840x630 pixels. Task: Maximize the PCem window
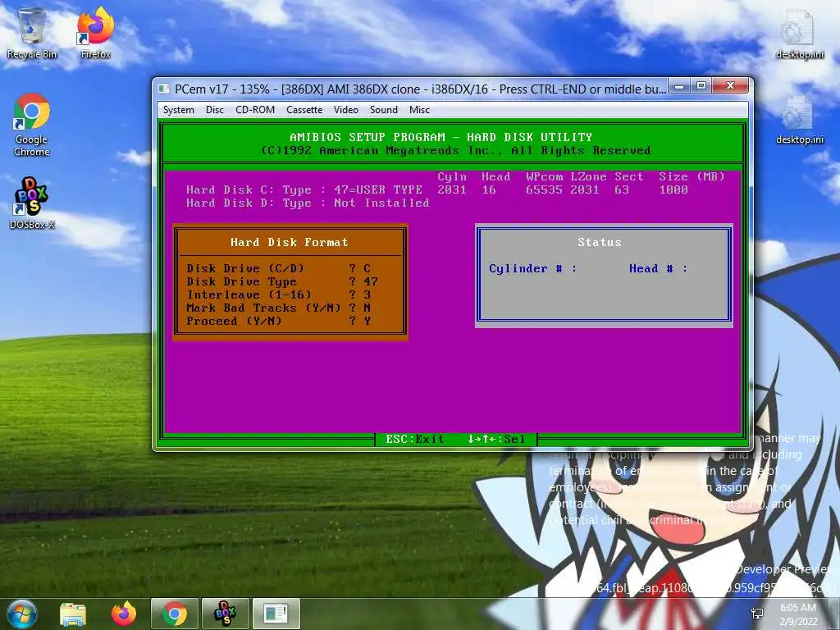click(701, 85)
